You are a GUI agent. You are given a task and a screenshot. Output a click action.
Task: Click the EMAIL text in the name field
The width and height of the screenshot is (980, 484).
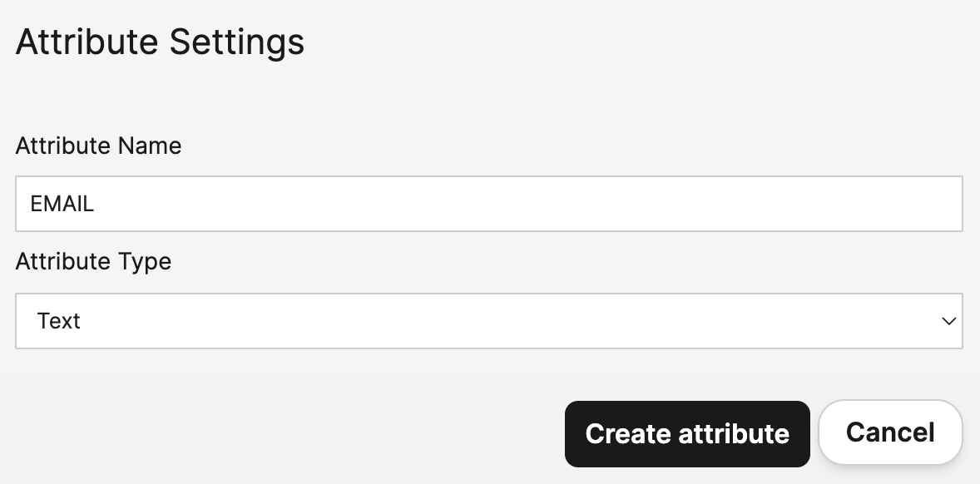tap(62, 204)
